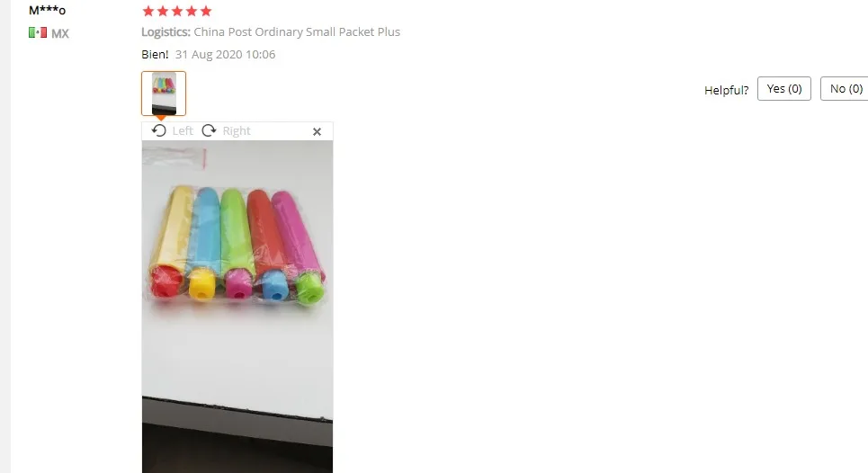This screenshot has height=473, width=868.
Task: Click the enlarged popsicle molds photo
Action: (x=237, y=307)
